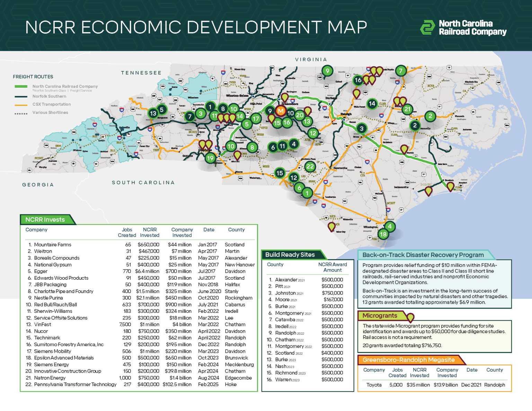The height and width of the screenshot is (411, 532).
Task: Select the microgrant pin near Tabor City
Action: [x=331, y=227]
